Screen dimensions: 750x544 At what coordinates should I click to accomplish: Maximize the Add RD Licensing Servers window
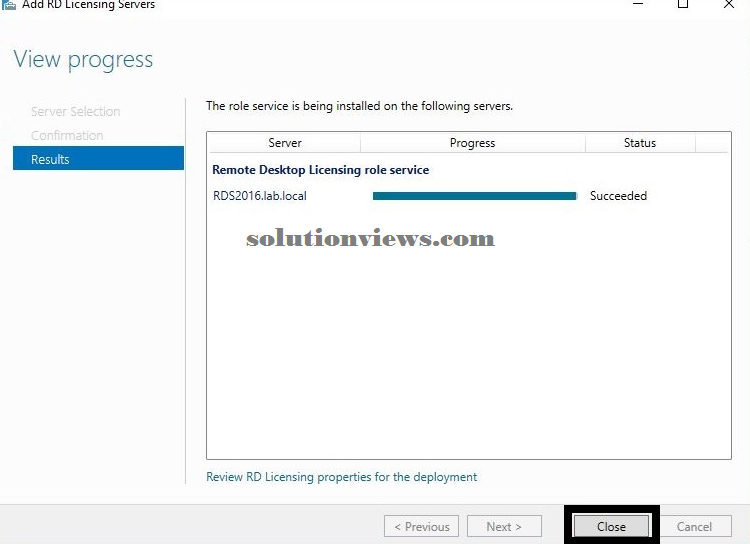pos(683,4)
